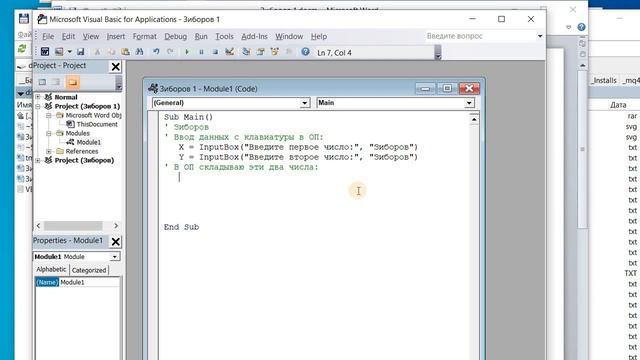Collapse the Microsoft Word Objects folder

[x=49, y=116]
